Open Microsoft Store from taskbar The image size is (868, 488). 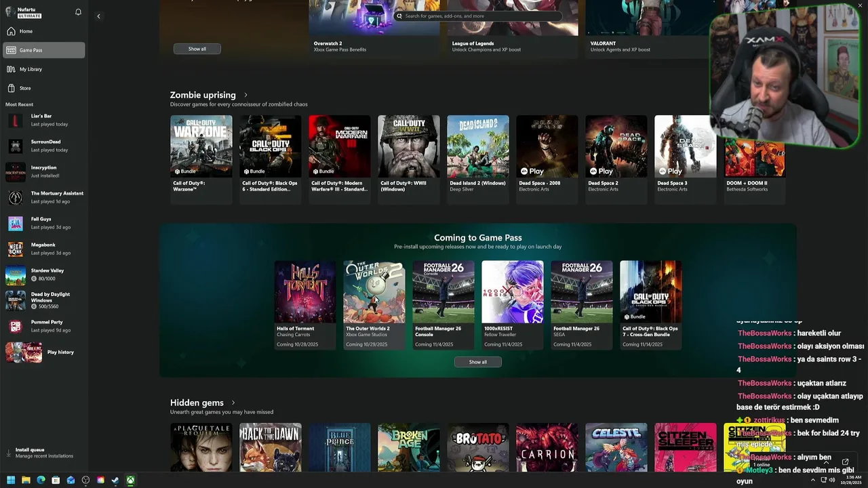click(x=56, y=481)
